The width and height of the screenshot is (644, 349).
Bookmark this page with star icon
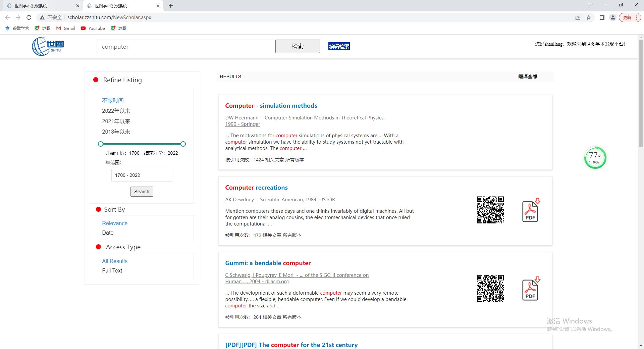tap(589, 17)
